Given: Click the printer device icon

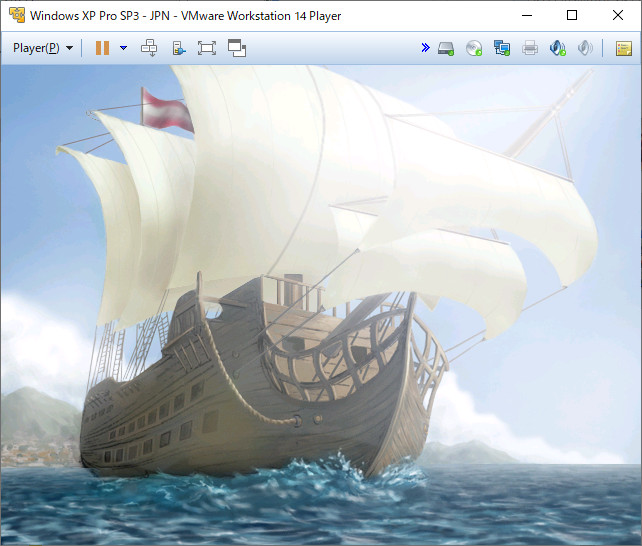Looking at the screenshot, I should (530, 48).
